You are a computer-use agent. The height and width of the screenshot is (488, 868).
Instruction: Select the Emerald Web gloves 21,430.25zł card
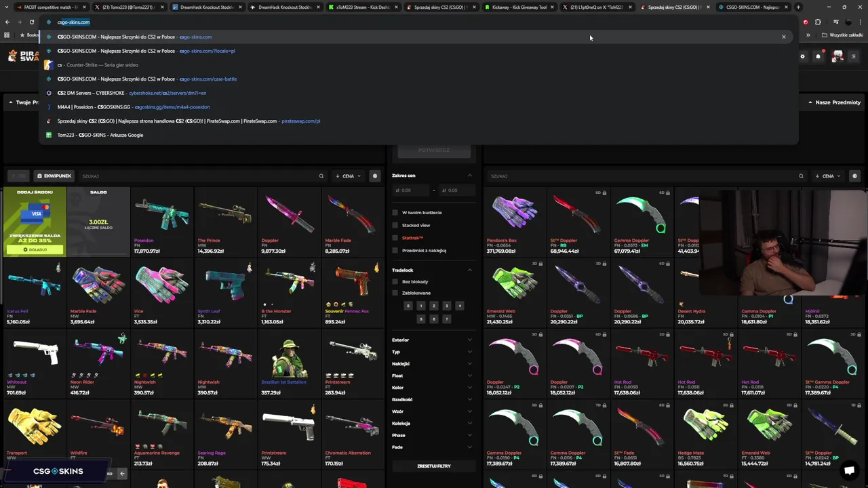point(514,293)
